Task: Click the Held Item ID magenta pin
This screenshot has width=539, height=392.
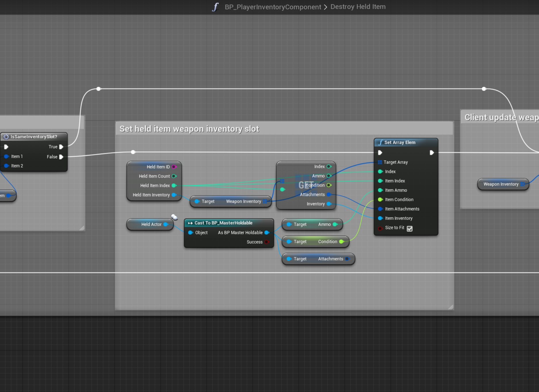Action: [x=174, y=167]
